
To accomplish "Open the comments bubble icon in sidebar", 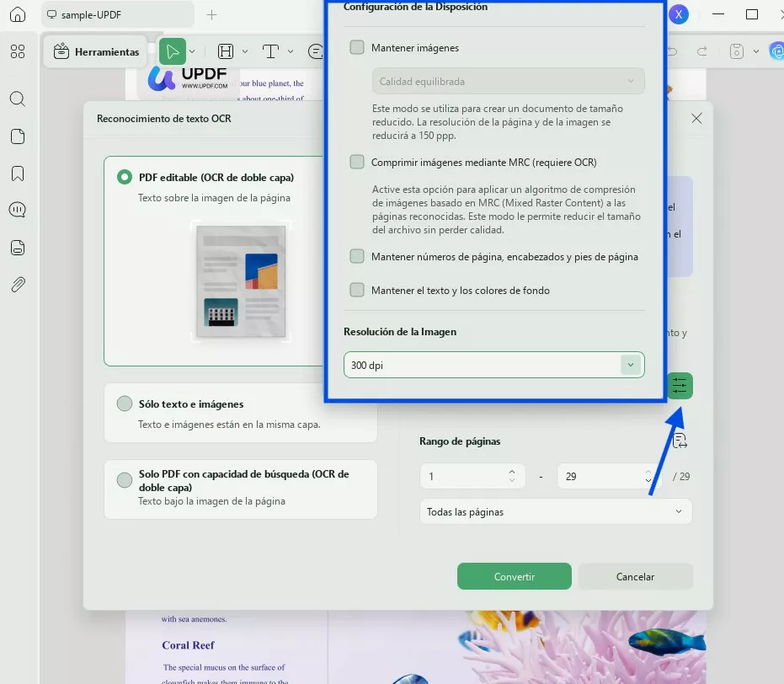I will coord(18,210).
